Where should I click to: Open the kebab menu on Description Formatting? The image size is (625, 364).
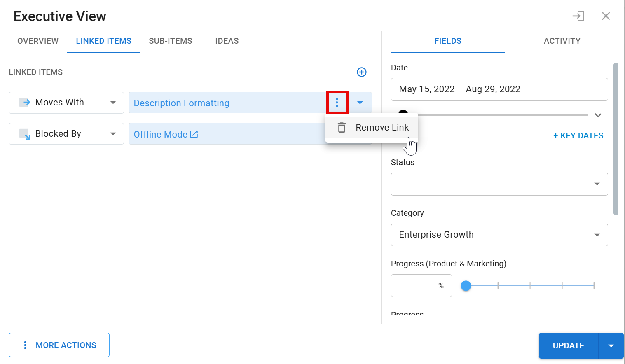click(337, 103)
